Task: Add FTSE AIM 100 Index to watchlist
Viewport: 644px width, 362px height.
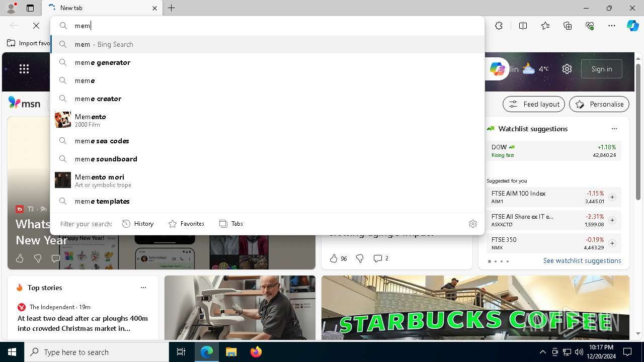Action: coord(612,197)
